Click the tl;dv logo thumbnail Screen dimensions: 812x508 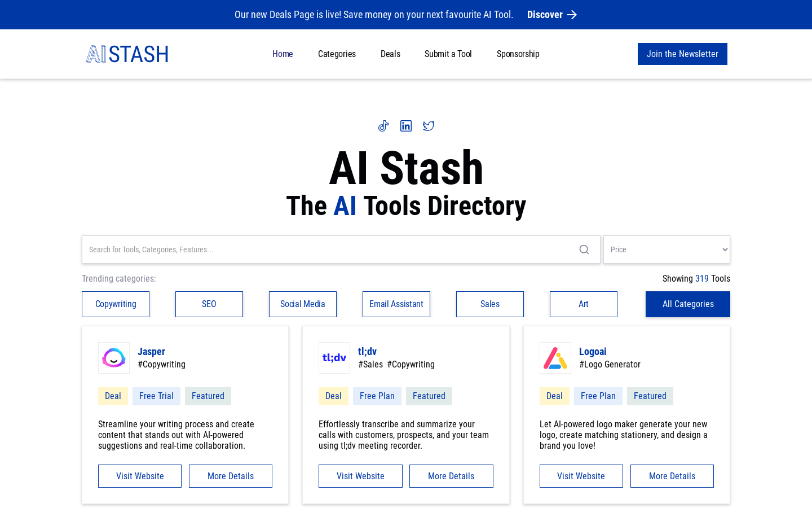[334, 358]
